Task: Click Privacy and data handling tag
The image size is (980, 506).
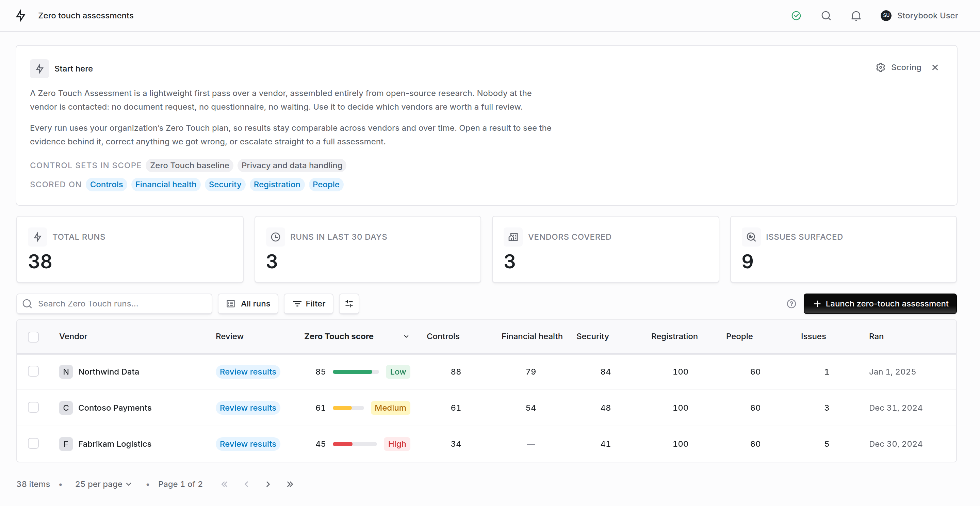Action: pyautogui.click(x=292, y=165)
